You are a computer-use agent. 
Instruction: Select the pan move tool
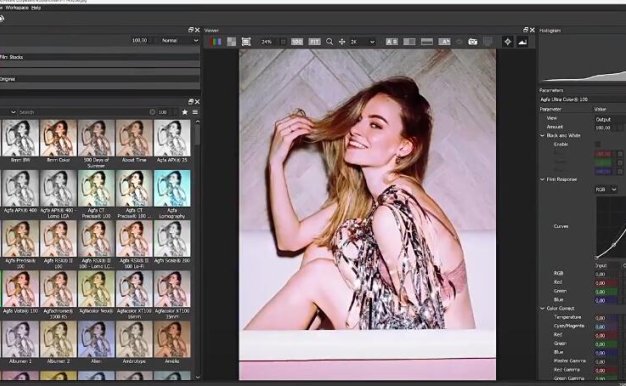(x=342, y=42)
